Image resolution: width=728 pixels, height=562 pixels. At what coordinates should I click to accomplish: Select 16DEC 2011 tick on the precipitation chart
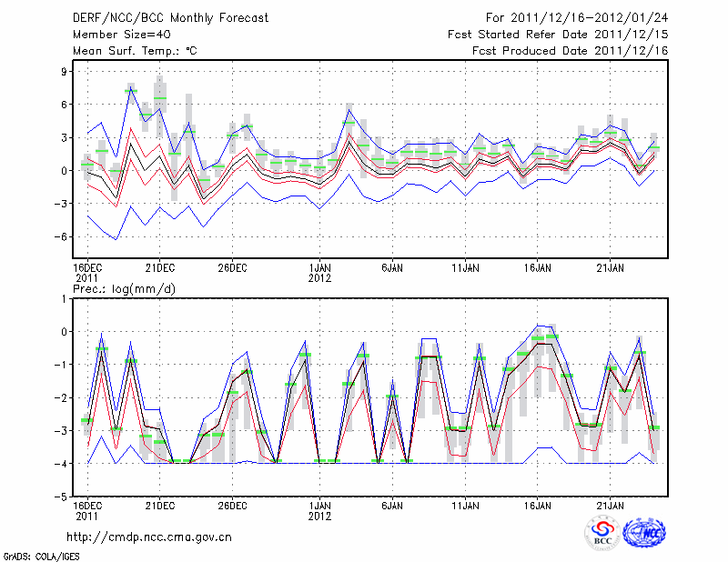(86, 509)
